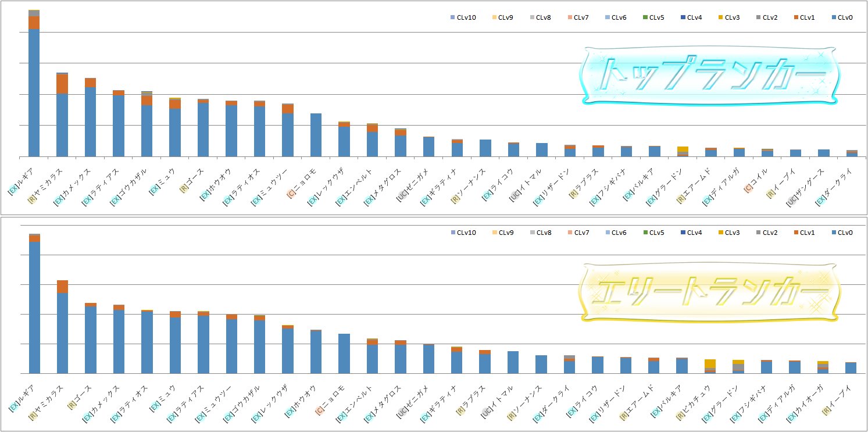Click the エリートランカー banner graphic

coord(710,291)
